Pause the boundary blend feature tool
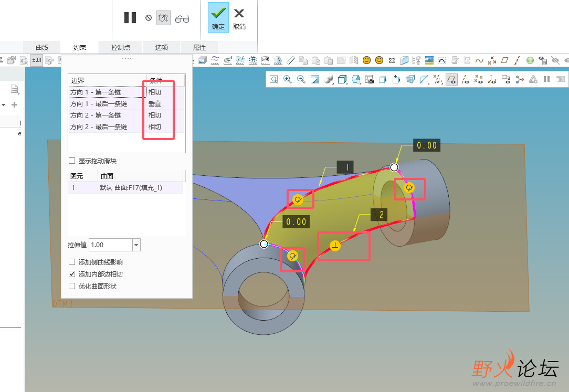 tap(130, 17)
